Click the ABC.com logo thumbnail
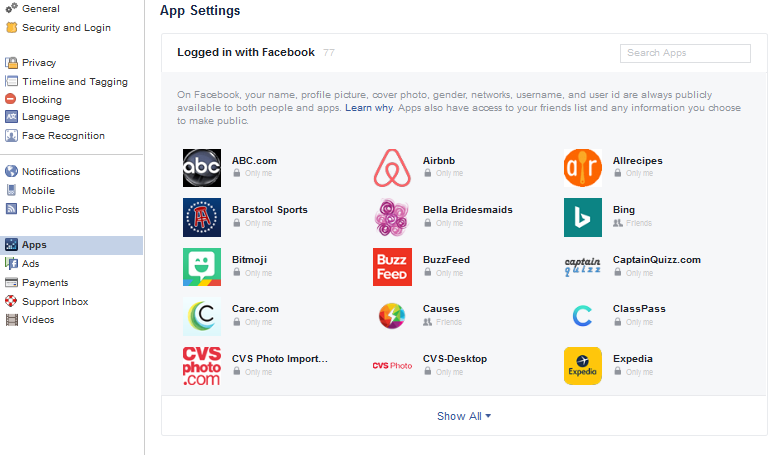The image size is (784, 455). 202,168
